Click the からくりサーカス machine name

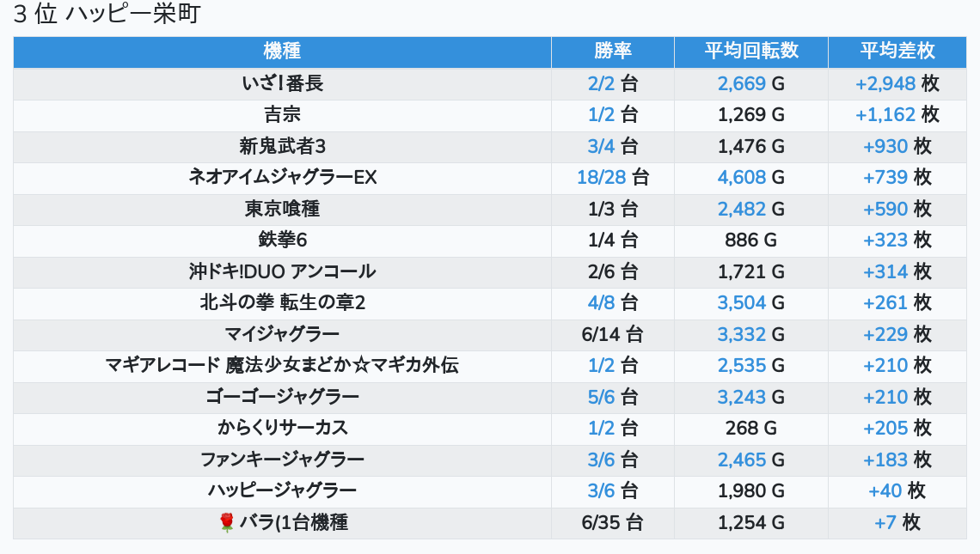tap(282, 428)
